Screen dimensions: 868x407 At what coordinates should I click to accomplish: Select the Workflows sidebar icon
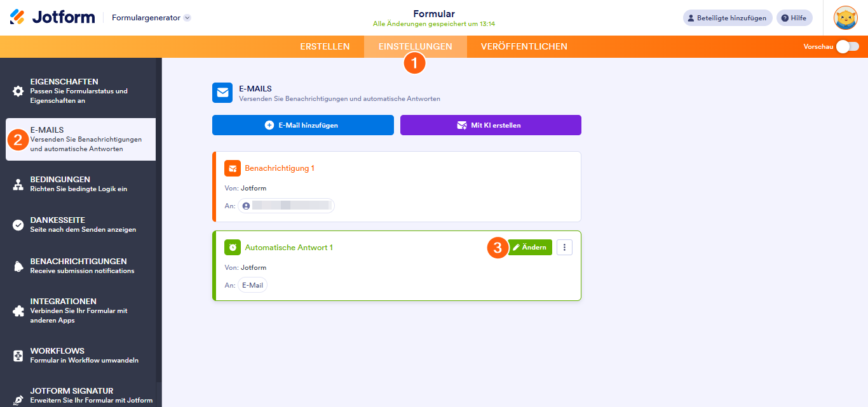click(x=18, y=356)
